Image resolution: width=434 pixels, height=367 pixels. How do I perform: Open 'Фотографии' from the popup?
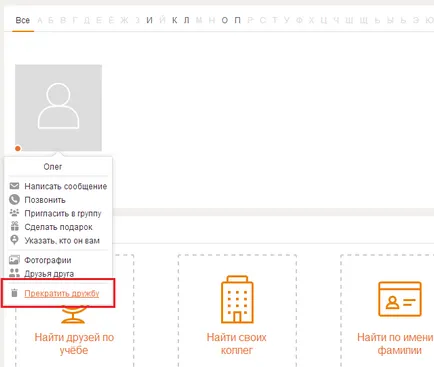click(48, 260)
